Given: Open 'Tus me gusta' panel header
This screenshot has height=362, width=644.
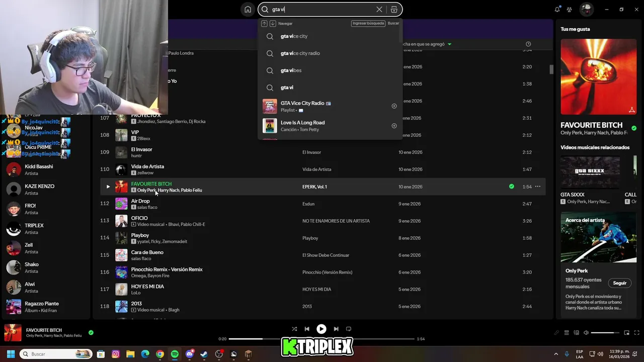Looking at the screenshot, I should coord(575,29).
